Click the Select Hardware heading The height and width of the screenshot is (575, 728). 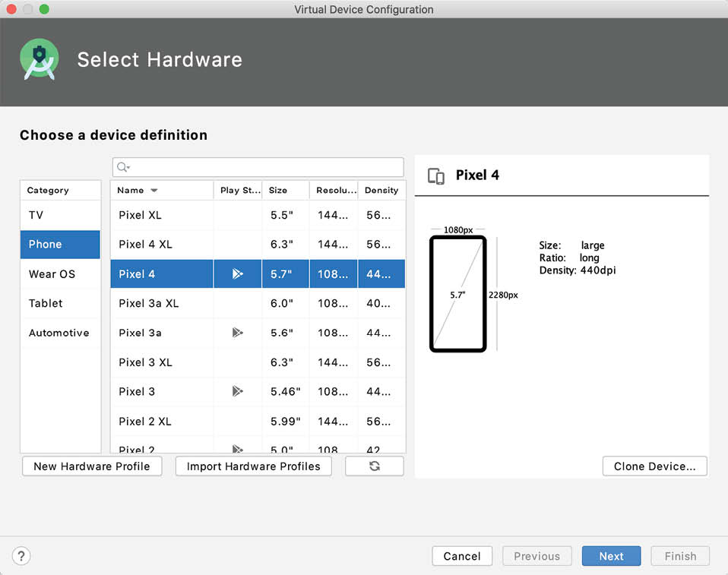[x=160, y=60]
